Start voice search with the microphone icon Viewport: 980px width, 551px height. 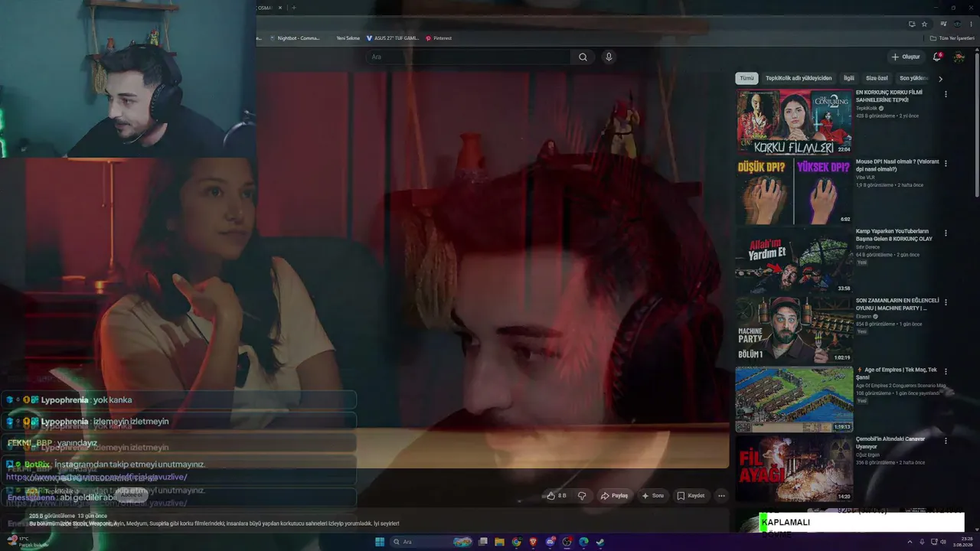(x=609, y=57)
